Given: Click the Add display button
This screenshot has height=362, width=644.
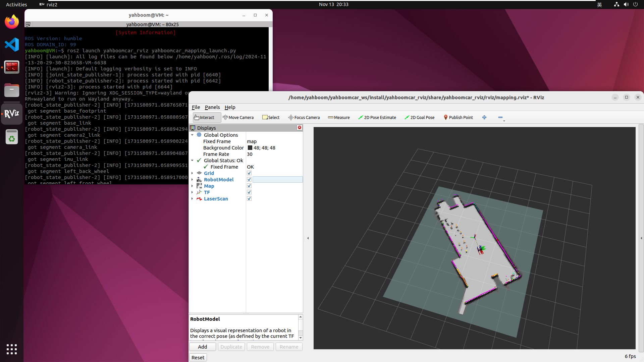Looking at the screenshot, I should pyautogui.click(x=203, y=347).
